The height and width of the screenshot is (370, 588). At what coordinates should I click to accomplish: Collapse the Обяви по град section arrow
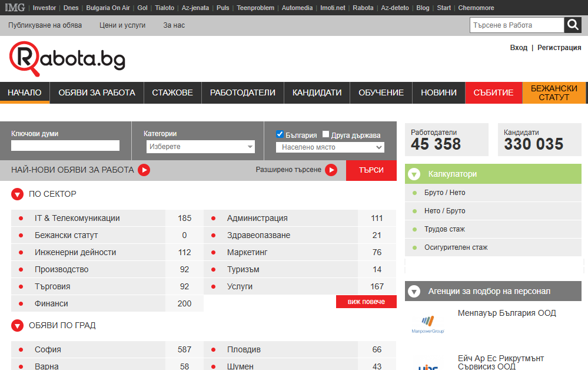(x=17, y=325)
